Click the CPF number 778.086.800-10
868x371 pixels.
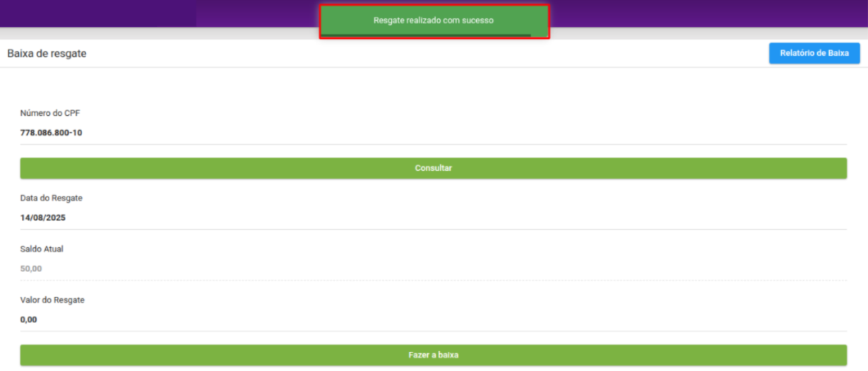click(51, 132)
